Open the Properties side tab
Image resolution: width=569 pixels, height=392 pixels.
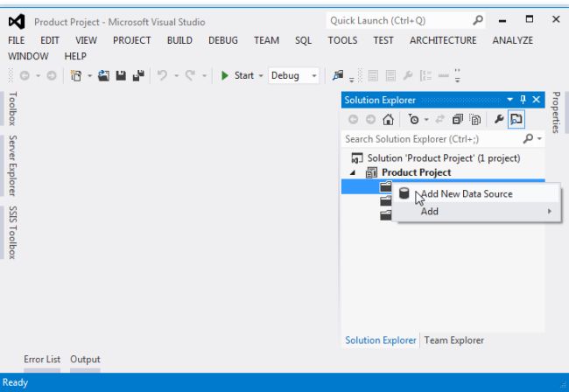pos(556,112)
